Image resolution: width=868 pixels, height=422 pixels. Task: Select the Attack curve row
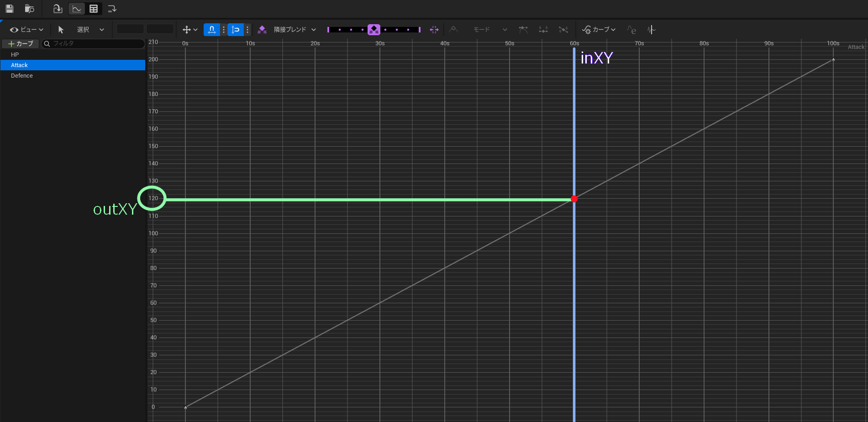click(x=73, y=65)
